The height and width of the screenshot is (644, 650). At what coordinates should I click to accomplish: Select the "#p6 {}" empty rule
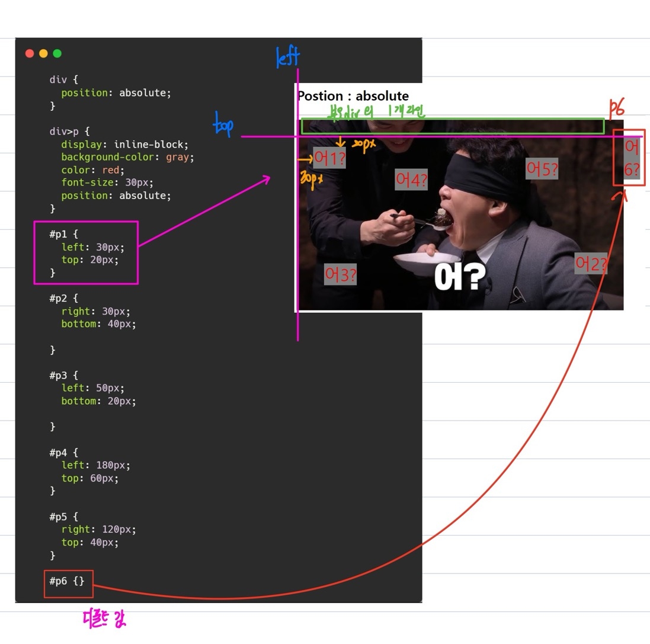(67, 581)
